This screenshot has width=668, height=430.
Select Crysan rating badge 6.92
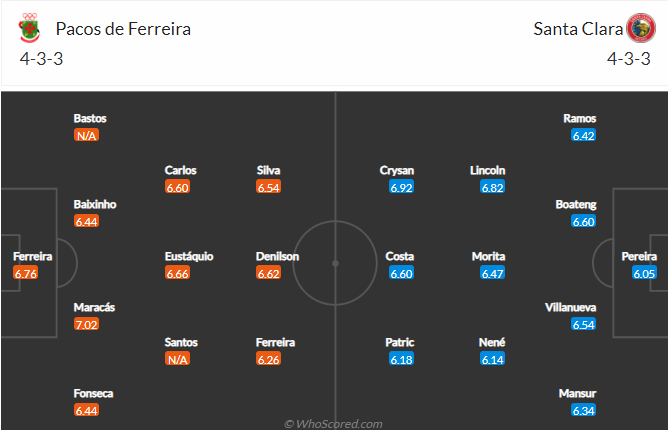(x=401, y=187)
